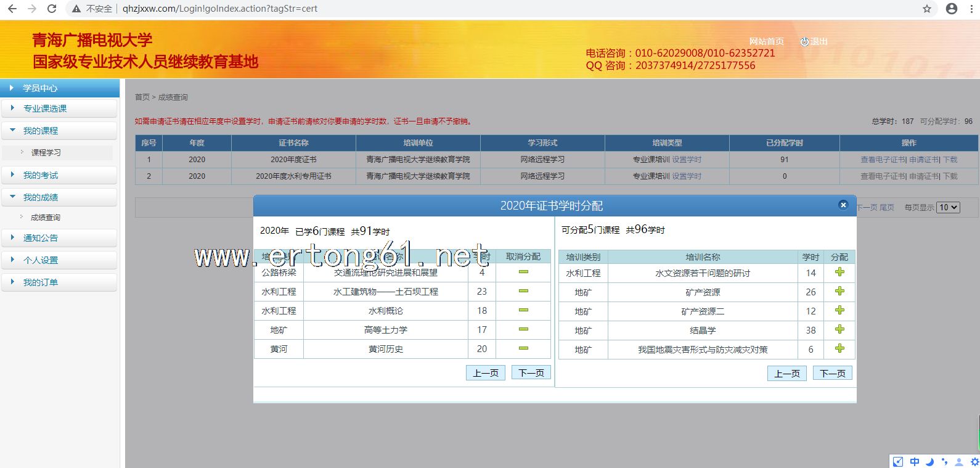
Task: Remove 水利概论 with its minus icon
Action: click(x=523, y=310)
